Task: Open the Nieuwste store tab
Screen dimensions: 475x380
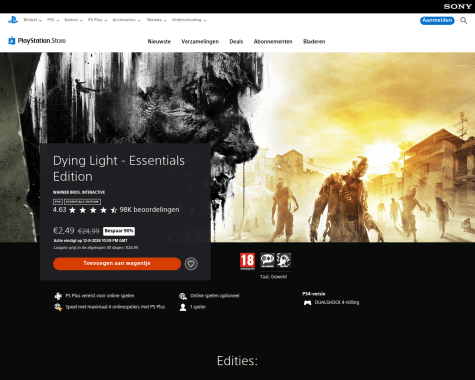Action: [x=159, y=42]
